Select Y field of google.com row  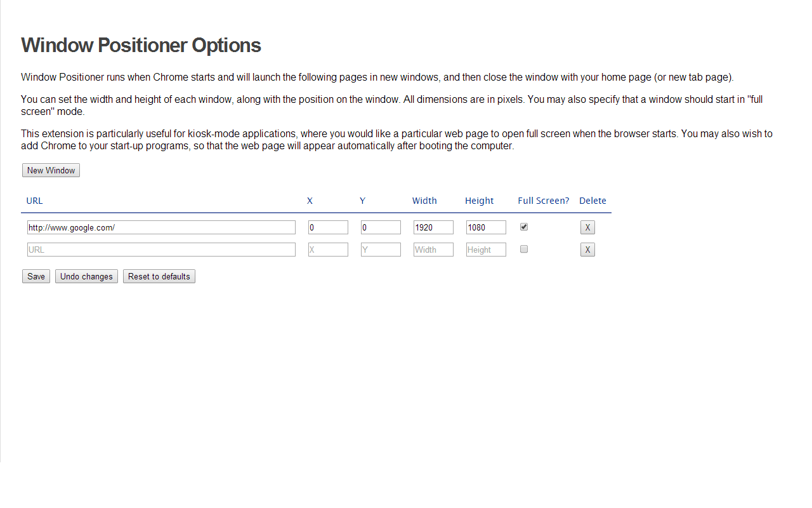381,227
